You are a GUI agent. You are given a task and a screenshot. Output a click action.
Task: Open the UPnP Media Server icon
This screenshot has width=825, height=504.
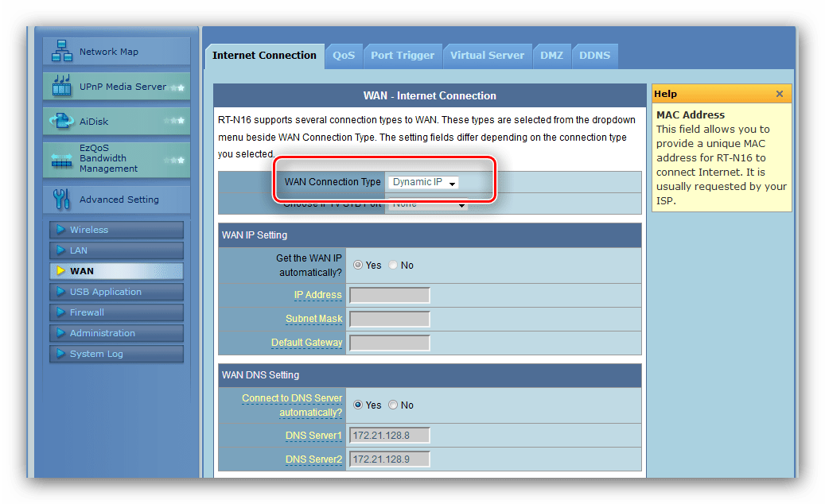coord(61,86)
